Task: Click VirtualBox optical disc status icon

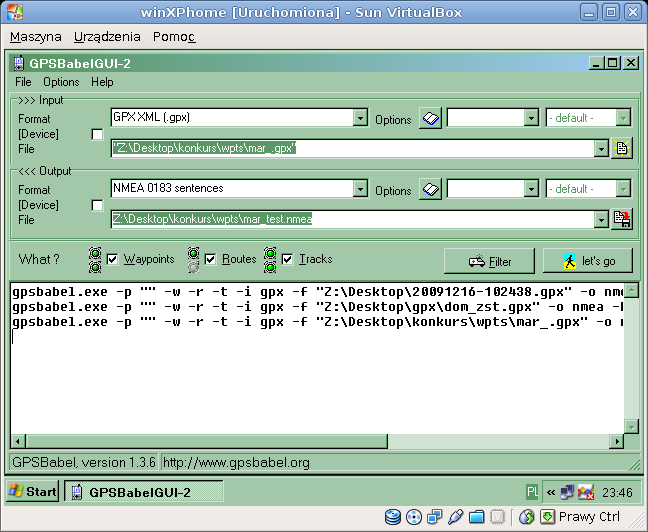Action: point(414,517)
